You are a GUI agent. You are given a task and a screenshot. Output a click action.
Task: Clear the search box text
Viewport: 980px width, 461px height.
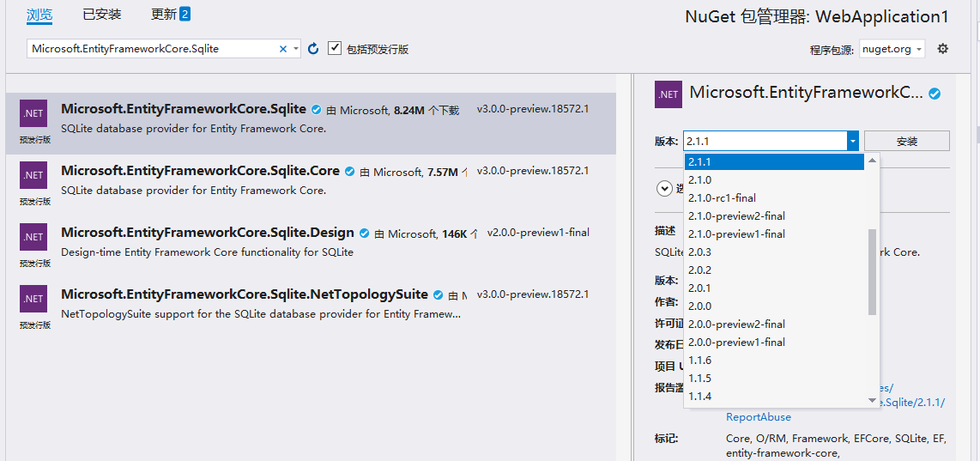(283, 49)
